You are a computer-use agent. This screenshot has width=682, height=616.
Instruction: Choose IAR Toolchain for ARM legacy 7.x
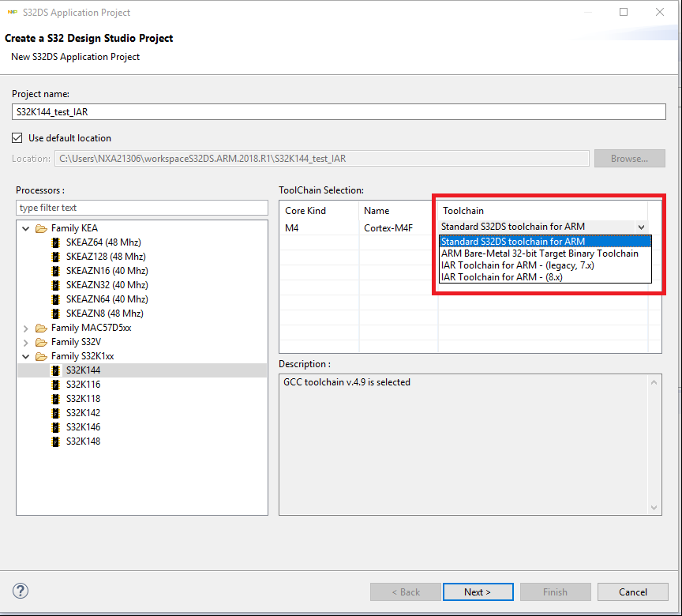point(545,265)
